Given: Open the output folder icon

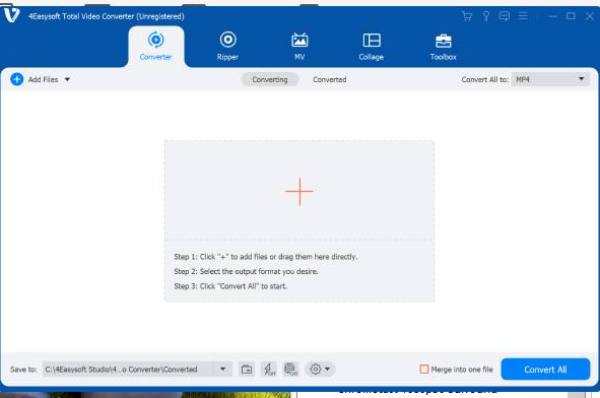Looking at the screenshot, I should [247, 369].
